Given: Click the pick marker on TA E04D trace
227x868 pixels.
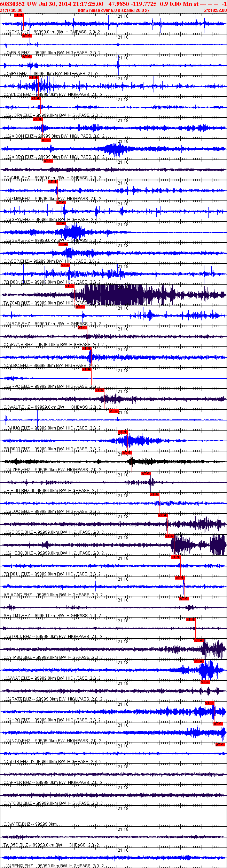Looking at the screenshot, I should 70,286.
